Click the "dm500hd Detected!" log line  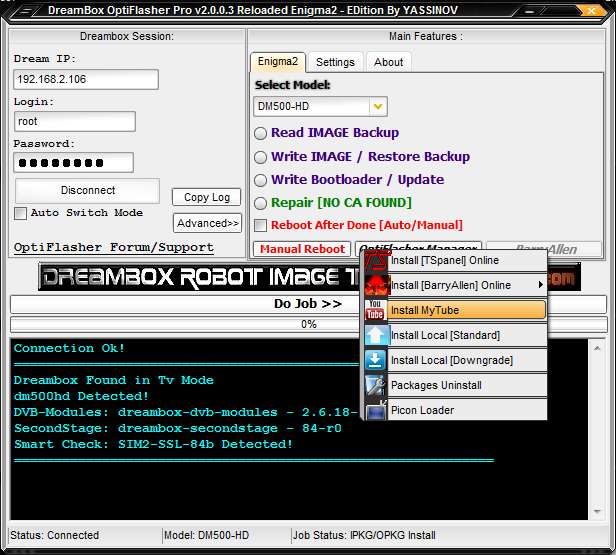click(81, 396)
